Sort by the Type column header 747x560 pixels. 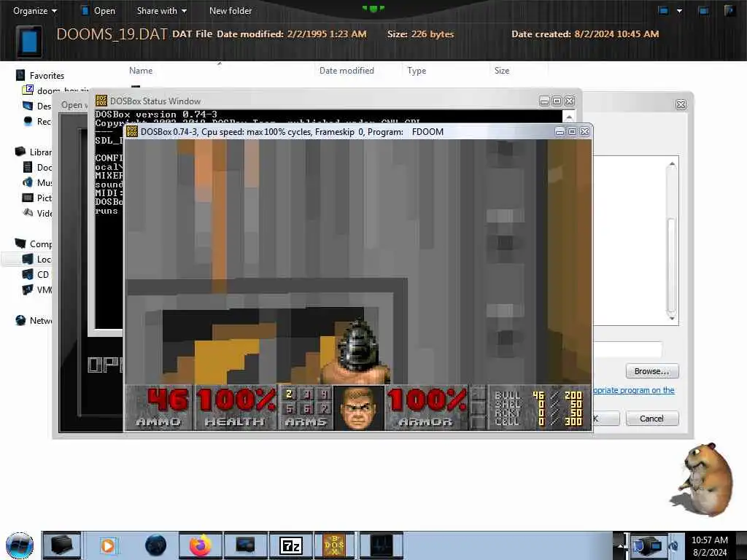(x=417, y=71)
